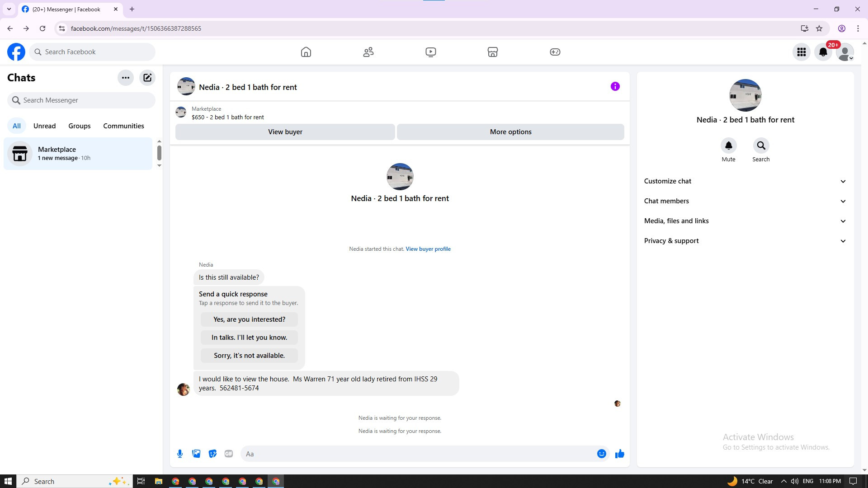Expand the Chat members section
The image size is (868, 488).
[745, 201]
